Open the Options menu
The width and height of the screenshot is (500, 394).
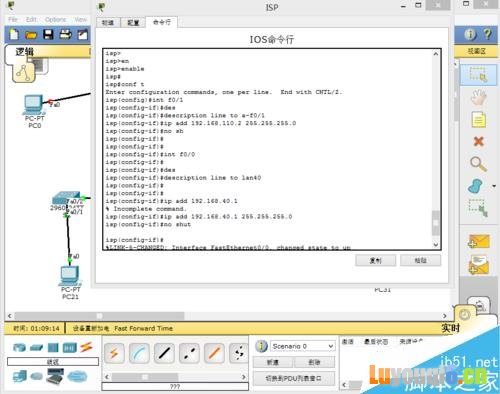(55, 20)
